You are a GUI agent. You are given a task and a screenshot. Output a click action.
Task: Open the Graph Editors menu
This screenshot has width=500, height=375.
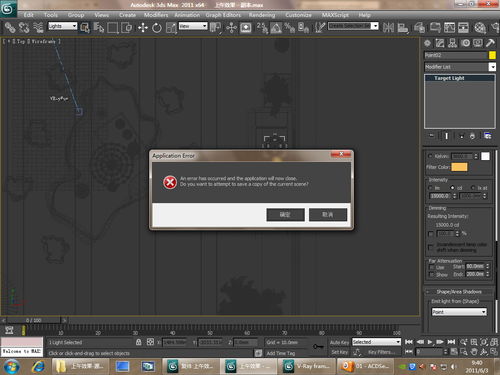(x=223, y=15)
